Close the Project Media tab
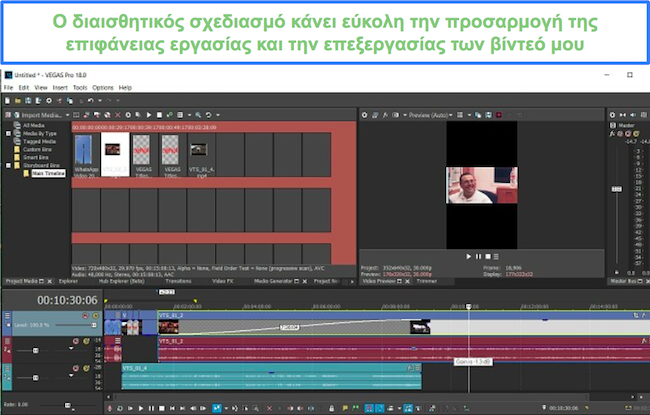650x415 pixels. (50, 282)
